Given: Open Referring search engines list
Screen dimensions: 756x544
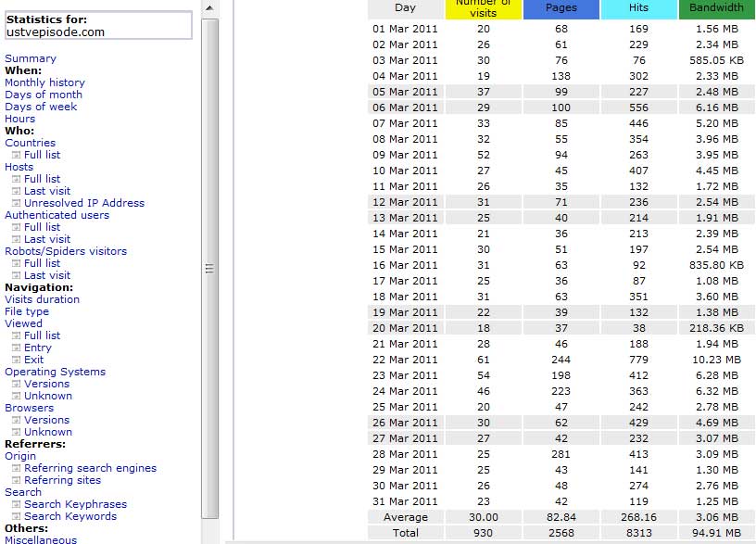Looking at the screenshot, I should [90, 468].
